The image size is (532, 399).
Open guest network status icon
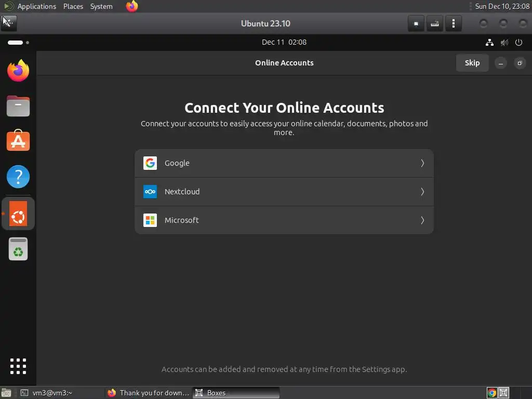[x=489, y=43]
